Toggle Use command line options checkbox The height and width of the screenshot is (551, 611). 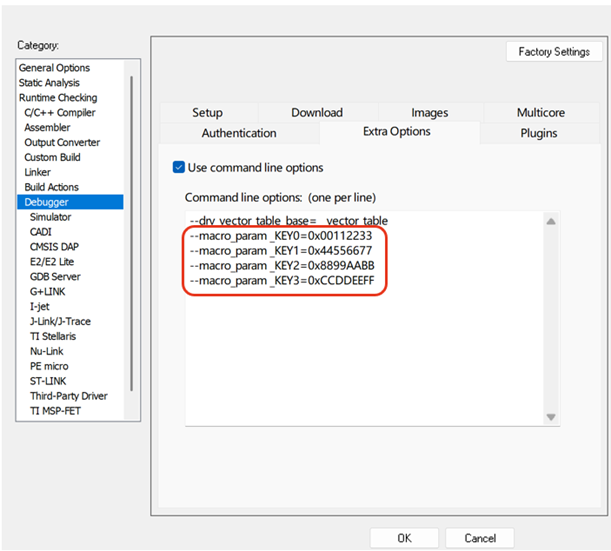point(178,167)
